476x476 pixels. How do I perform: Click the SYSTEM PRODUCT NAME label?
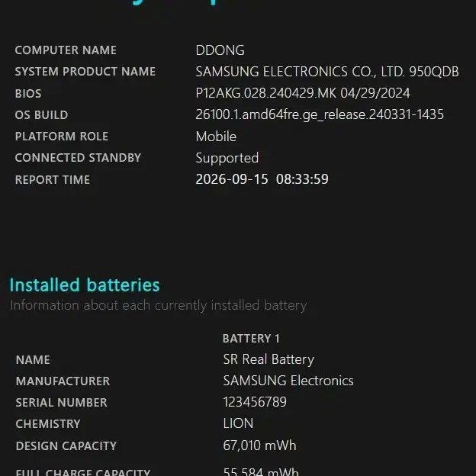click(x=85, y=72)
